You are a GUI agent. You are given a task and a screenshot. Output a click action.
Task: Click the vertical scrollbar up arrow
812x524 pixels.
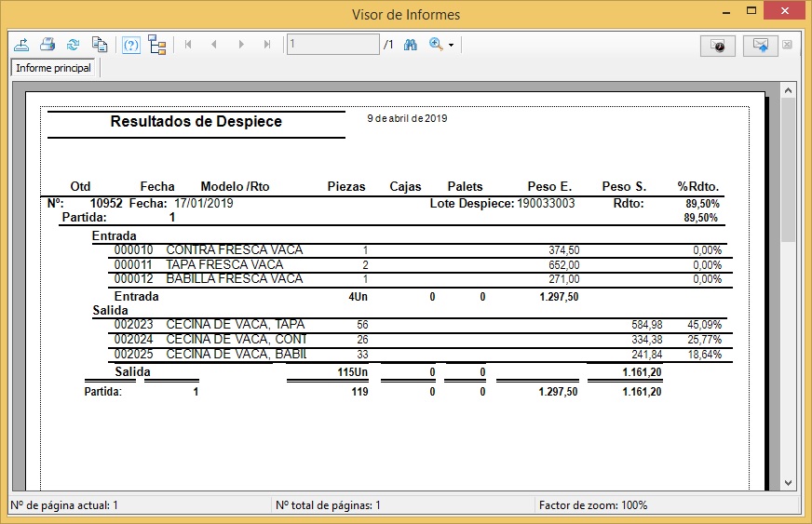click(x=788, y=91)
